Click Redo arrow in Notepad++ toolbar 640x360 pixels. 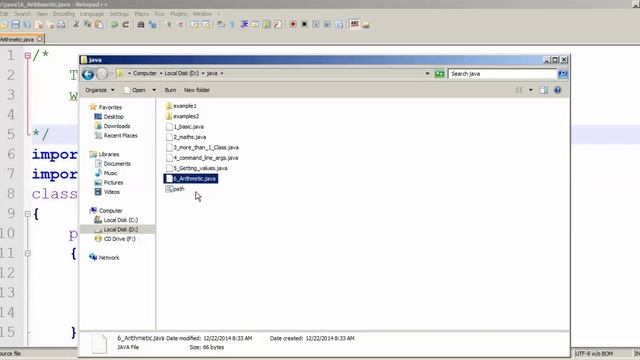tap(126, 24)
